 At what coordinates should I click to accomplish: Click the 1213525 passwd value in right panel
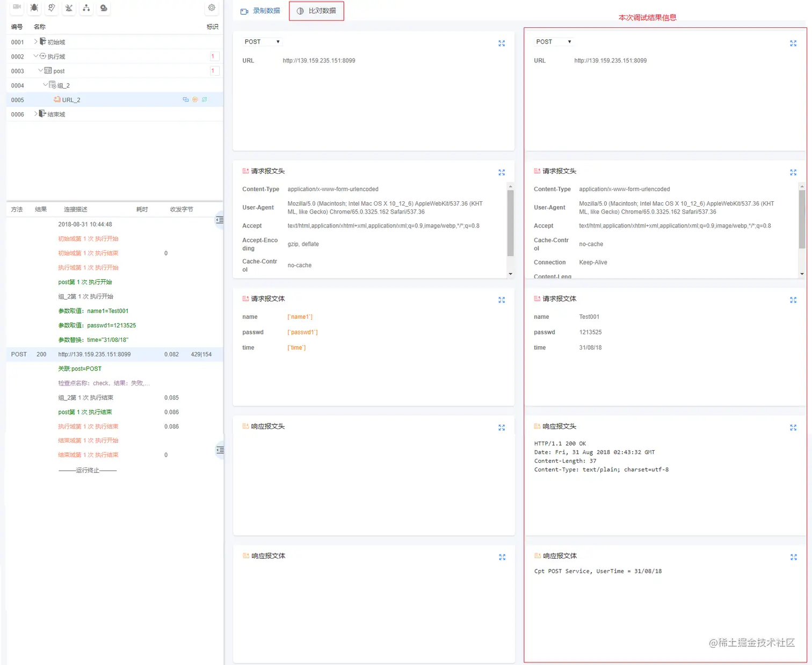point(590,332)
